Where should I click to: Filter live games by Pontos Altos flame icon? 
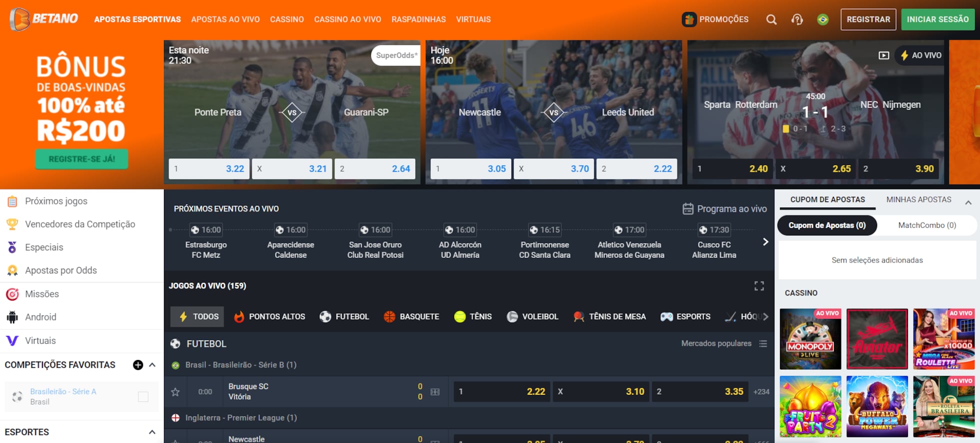(x=239, y=316)
